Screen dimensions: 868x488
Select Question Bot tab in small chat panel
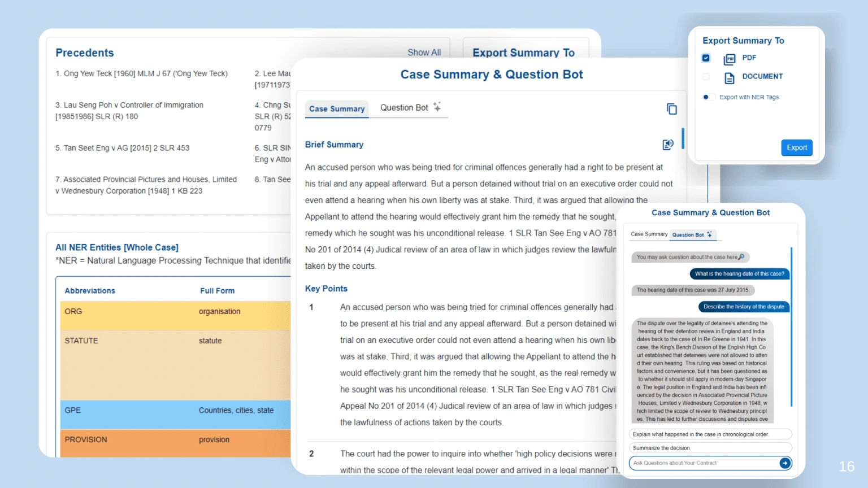click(x=692, y=234)
